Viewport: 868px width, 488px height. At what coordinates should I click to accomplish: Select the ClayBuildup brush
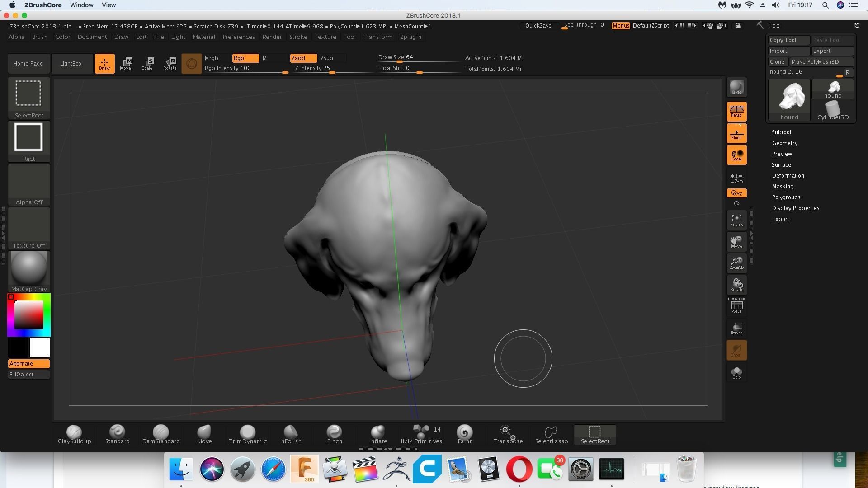[74, 434]
